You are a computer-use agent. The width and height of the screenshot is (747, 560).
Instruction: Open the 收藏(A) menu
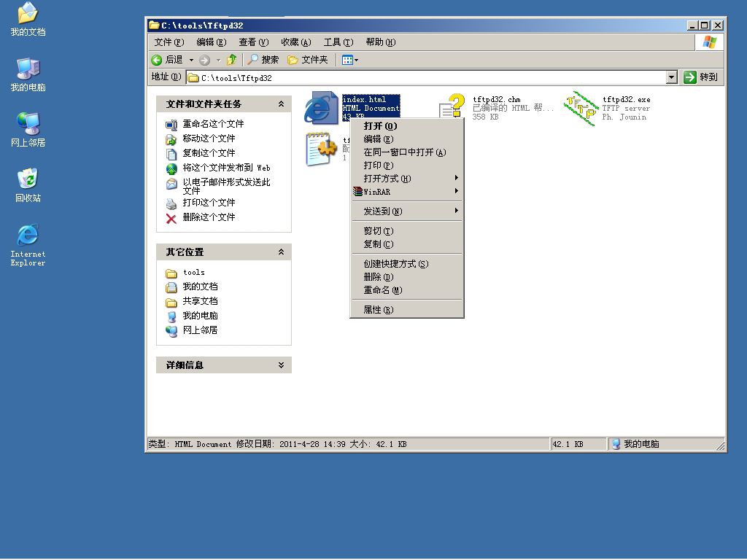[x=296, y=42]
